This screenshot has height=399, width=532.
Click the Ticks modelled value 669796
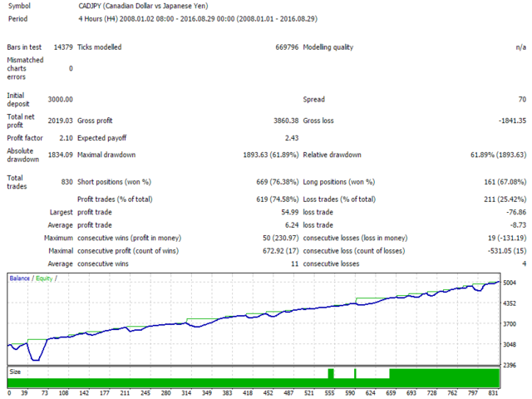[x=287, y=47]
